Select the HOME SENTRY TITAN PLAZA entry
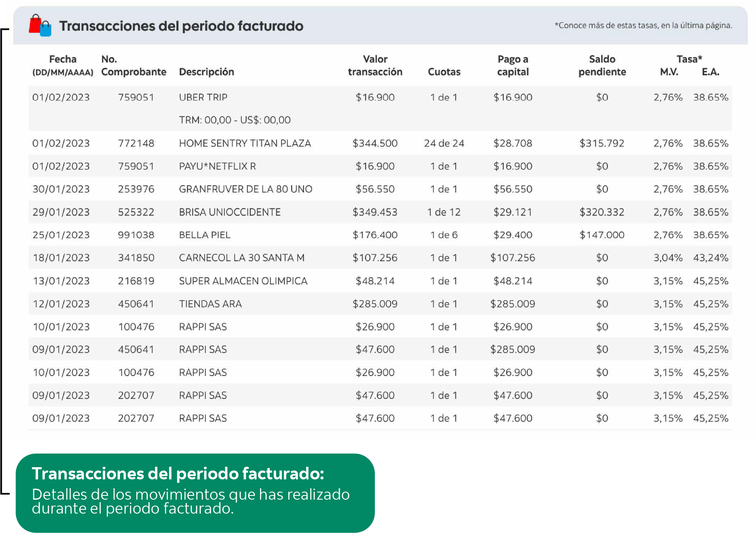The height and width of the screenshot is (533, 756). (x=245, y=143)
